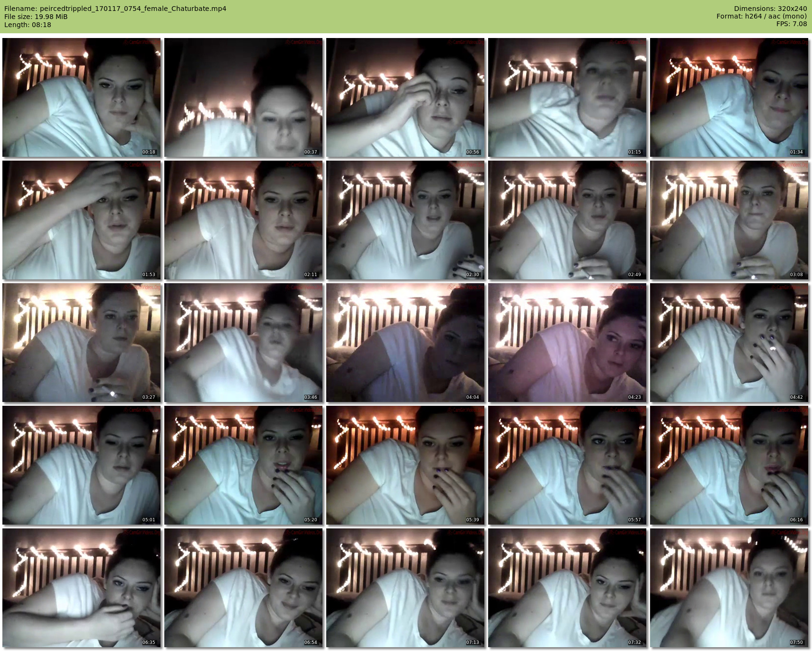Click the Filename line in the header
812x651 pixels.
point(115,9)
